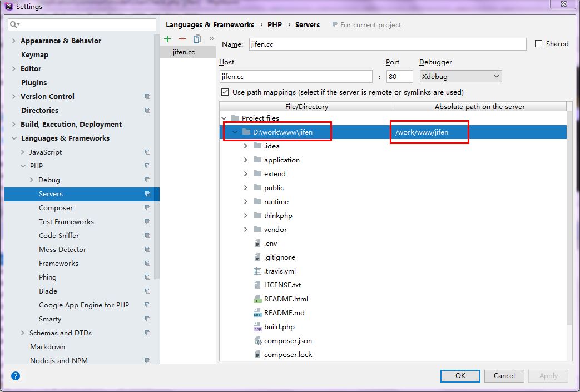The width and height of the screenshot is (580, 392).
Task: Click the Port input field
Action: 399,76
